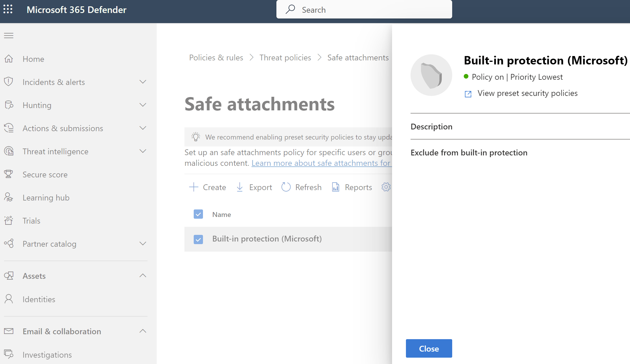The image size is (630, 364).
Task: Toggle the select-all Name header checkbox
Action: 198,214
